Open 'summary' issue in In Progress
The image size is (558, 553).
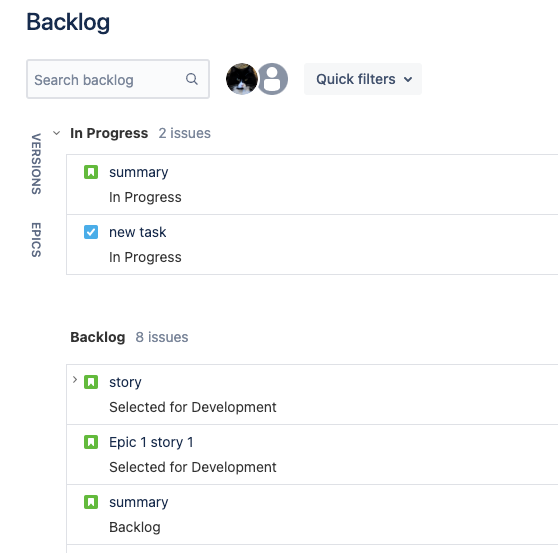(x=138, y=172)
